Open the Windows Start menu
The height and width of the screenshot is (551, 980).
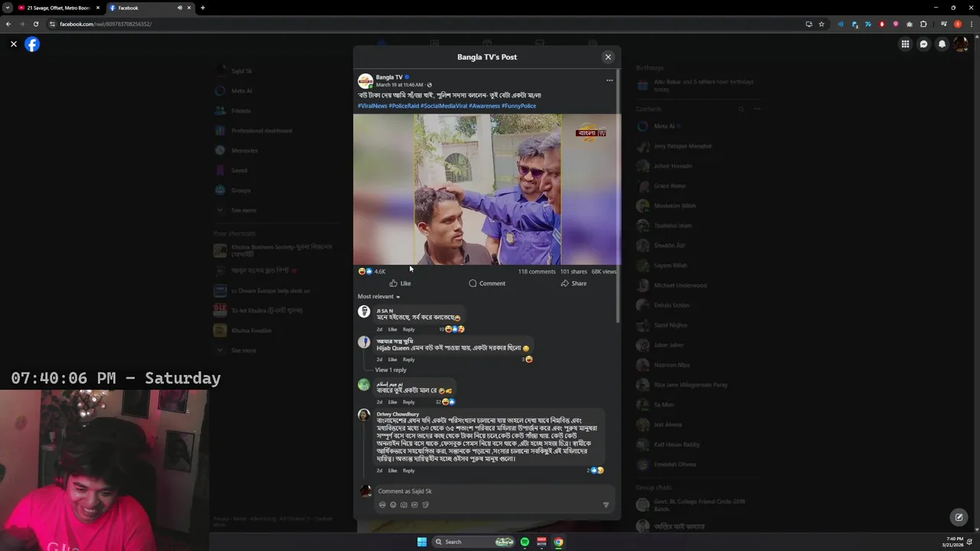tap(422, 542)
